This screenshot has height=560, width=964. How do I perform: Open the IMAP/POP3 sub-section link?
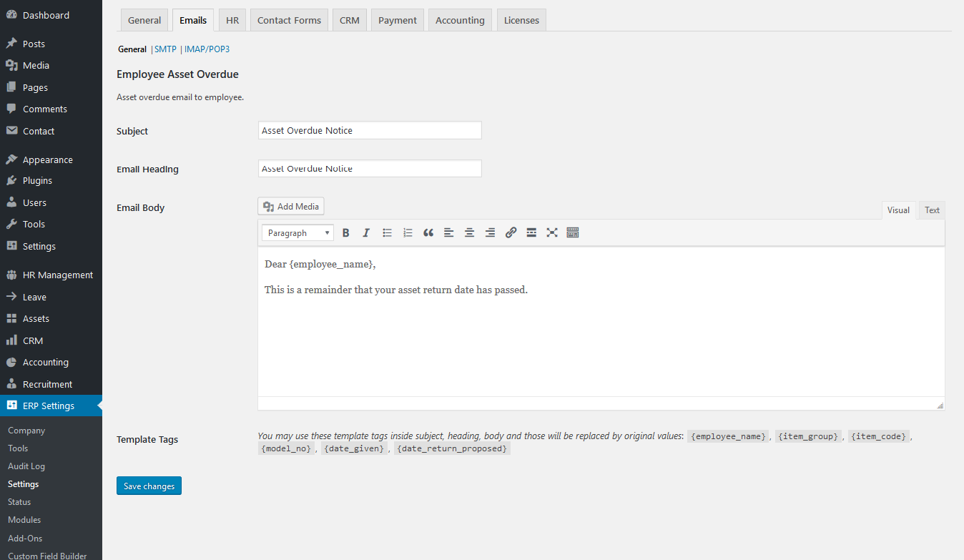pyautogui.click(x=207, y=49)
